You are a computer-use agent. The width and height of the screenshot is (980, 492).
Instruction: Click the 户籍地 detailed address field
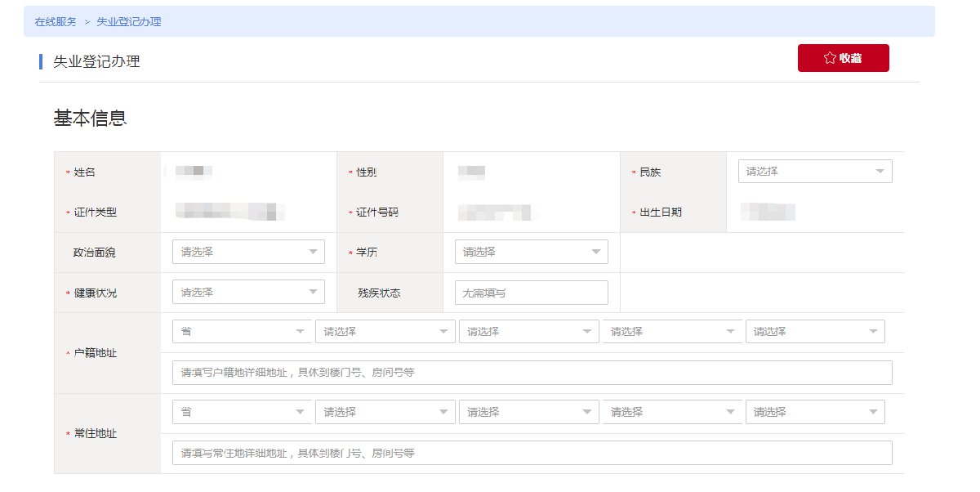coord(532,373)
